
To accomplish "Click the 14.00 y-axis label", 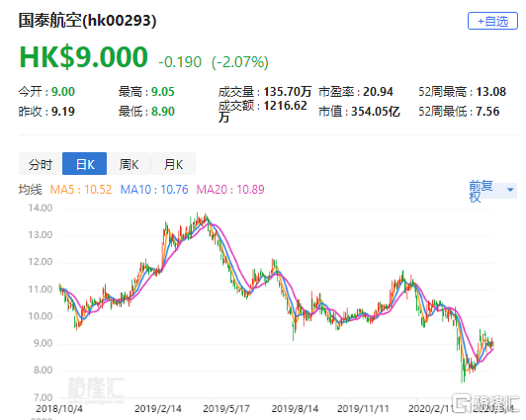I will click(x=41, y=208).
